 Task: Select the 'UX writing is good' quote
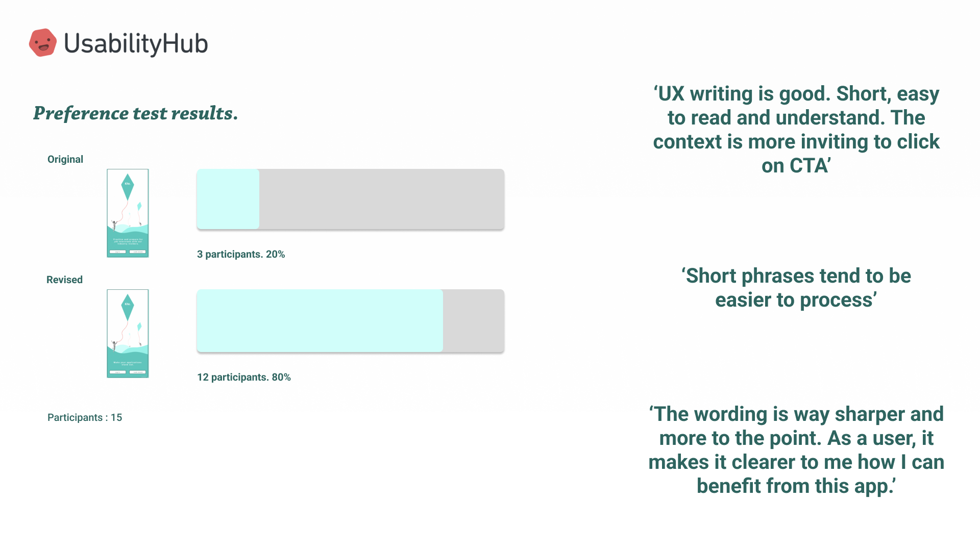(796, 130)
